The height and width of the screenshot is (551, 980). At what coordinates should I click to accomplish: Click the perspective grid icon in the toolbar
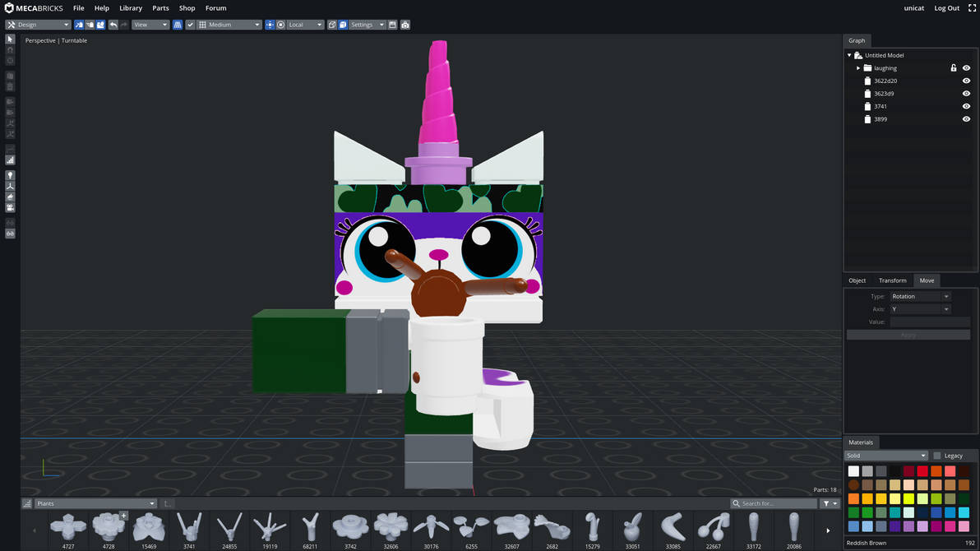[x=178, y=25]
